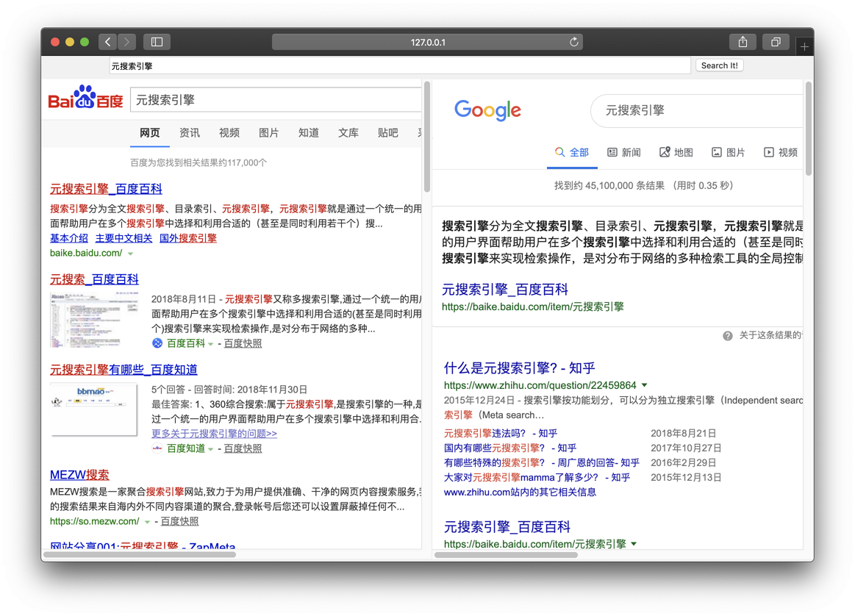Expand the arrow next to 百度知道 source
Viewport: 855px width, 616px height.
click(210, 449)
